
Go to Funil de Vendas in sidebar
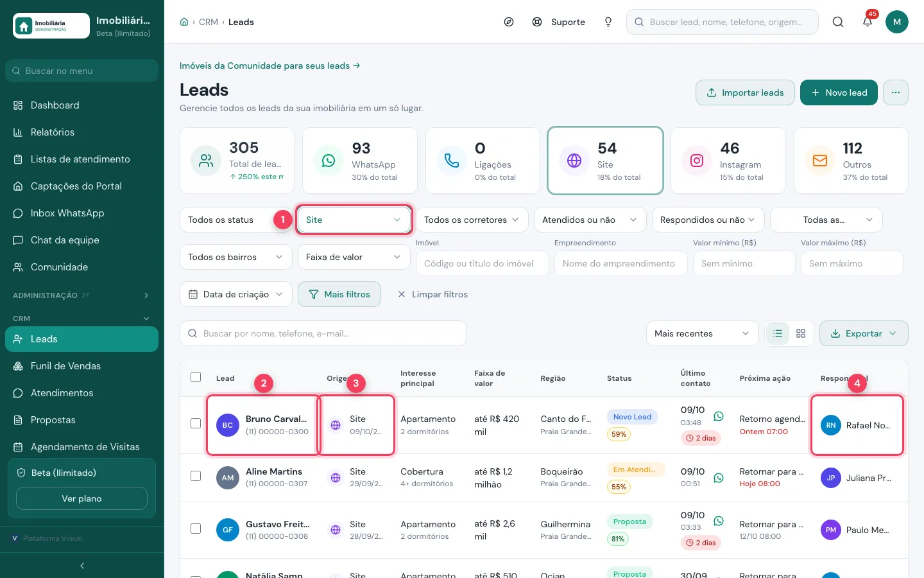pos(81,366)
